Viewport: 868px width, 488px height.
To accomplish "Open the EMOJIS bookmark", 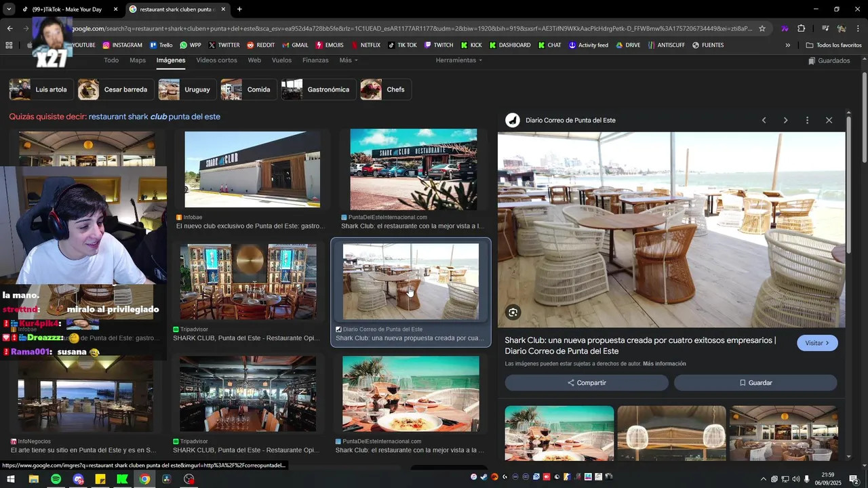I will point(330,45).
